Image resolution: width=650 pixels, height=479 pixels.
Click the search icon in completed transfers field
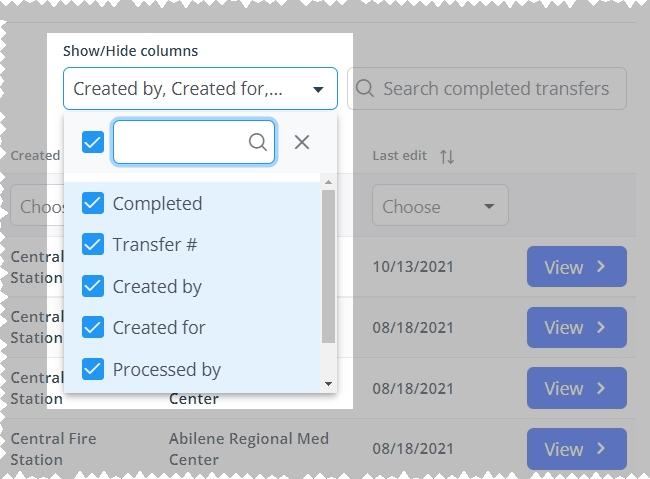click(x=365, y=88)
